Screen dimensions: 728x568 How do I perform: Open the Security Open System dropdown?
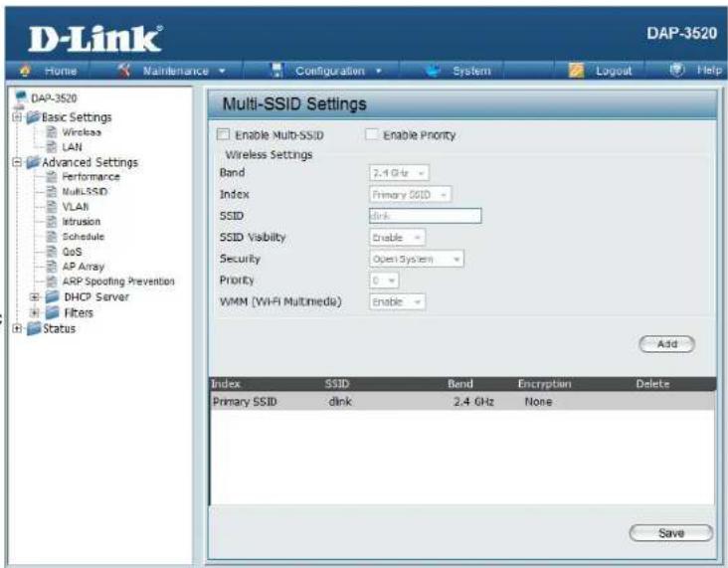click(x=417, y=259)
